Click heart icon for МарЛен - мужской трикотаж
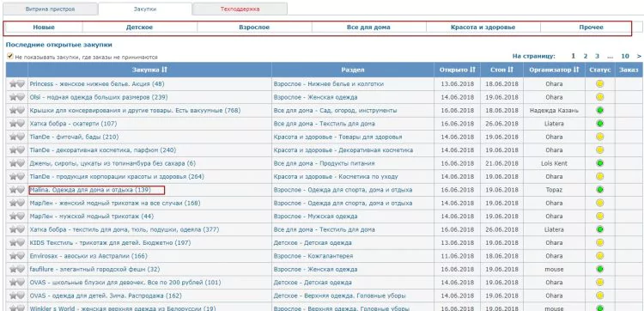Image resolution: width=644 pixels, height=311 pixels. click(21, 216)
